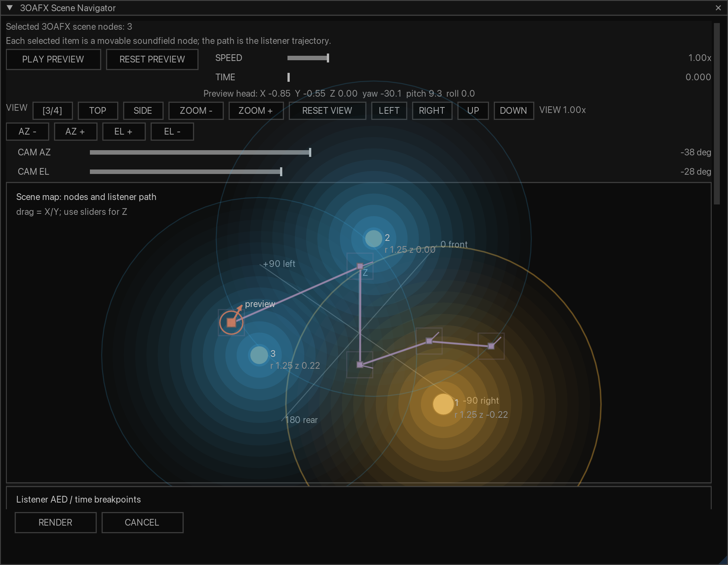Select path point directly below Z point

[360, 365]
